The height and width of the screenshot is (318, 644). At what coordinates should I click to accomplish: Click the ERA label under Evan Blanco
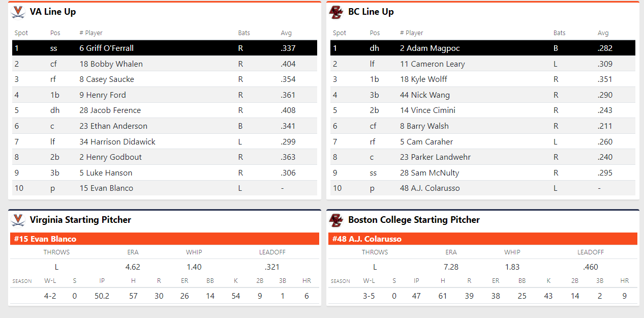pyautogui.click(x=133, y=252)
